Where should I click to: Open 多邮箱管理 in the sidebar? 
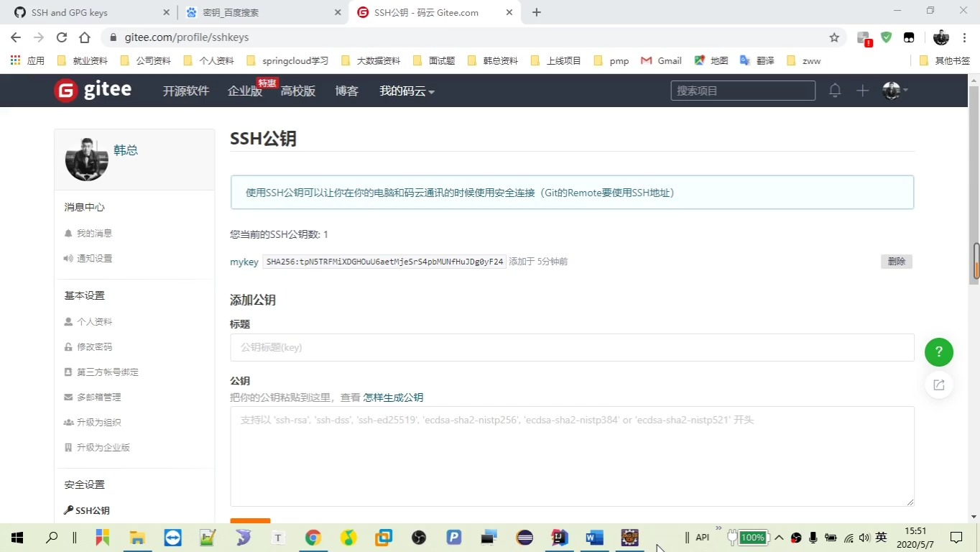click(93, 397)
